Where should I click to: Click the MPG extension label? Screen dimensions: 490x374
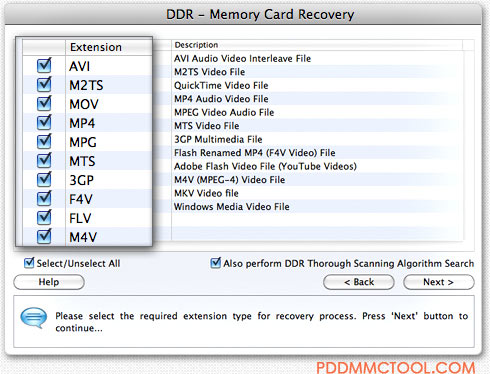(83, 142)
